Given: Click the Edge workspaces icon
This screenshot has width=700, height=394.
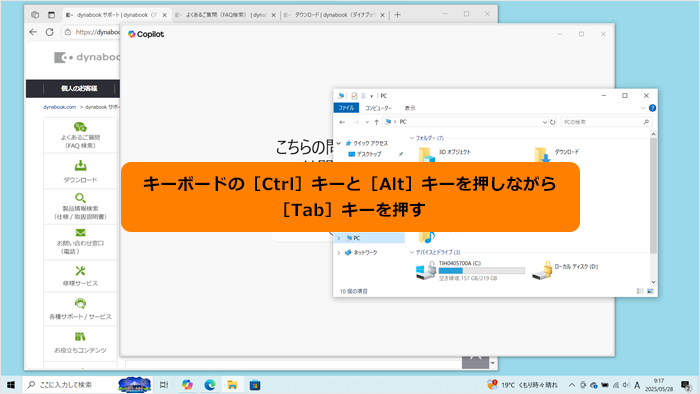Looking at the screenshot, I should pyautogui.click(x=35, y=15).
